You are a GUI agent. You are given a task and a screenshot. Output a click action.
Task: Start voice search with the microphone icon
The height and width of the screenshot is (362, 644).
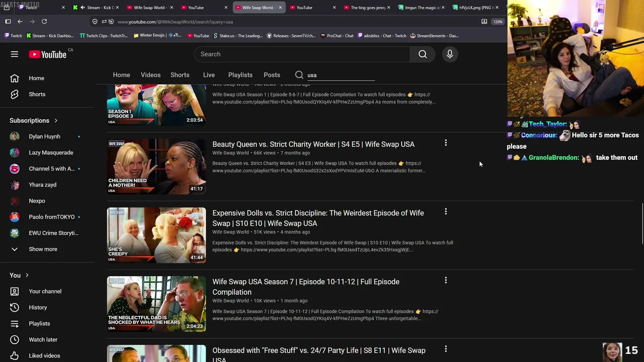(450, 54)
